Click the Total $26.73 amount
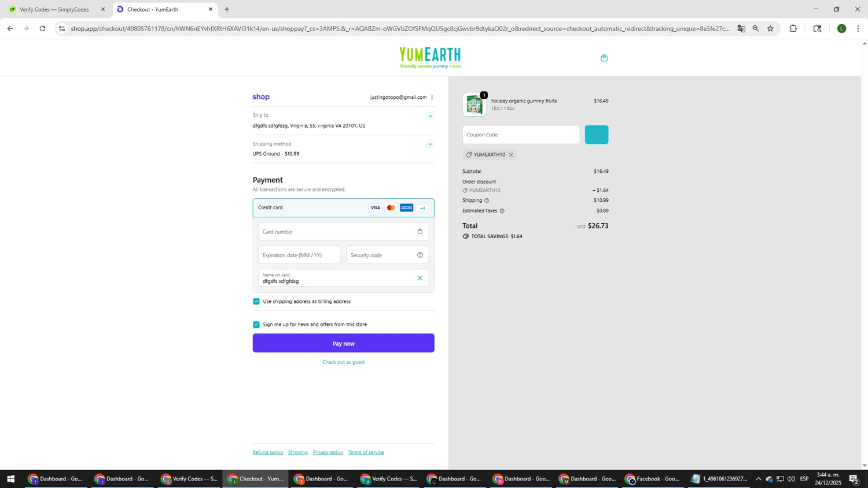 (598, 226)
